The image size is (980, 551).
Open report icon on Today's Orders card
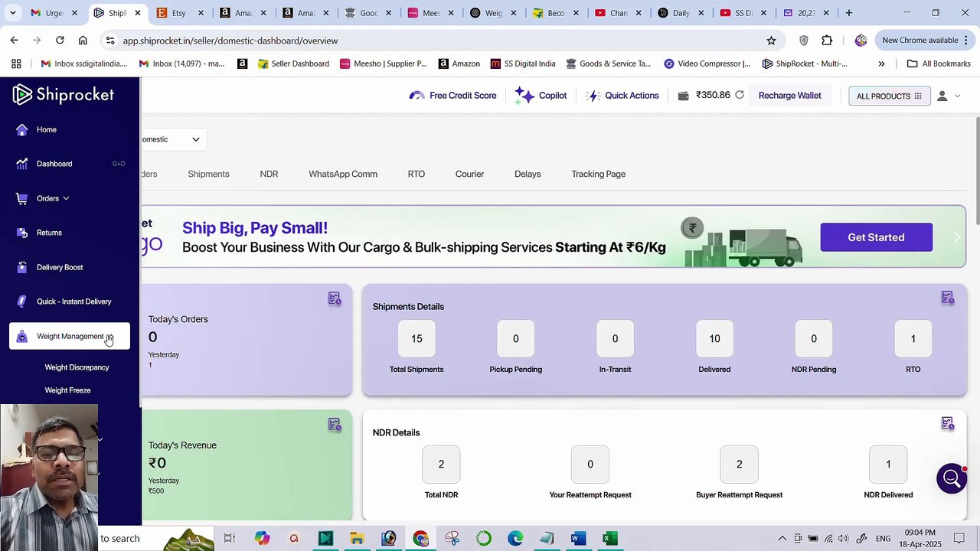pos(335,298)
